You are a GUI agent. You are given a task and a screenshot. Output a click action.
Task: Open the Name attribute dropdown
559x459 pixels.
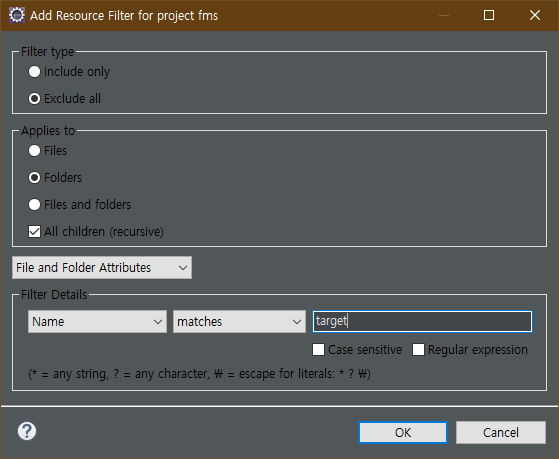tap(97, 322)
